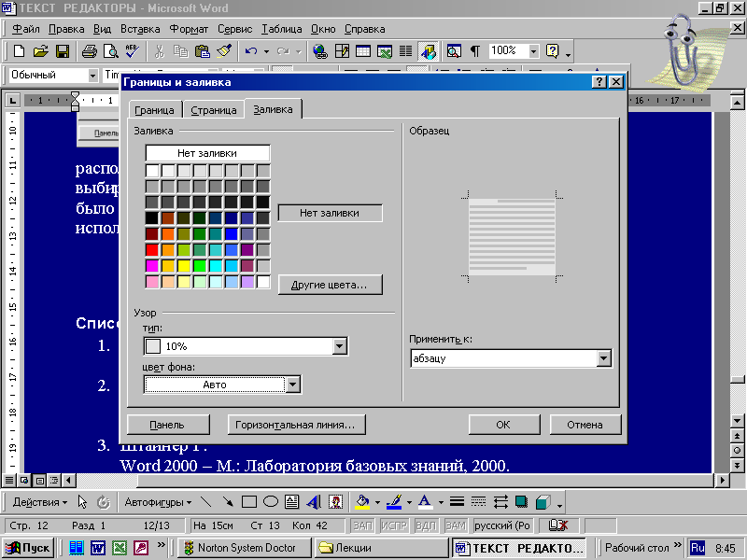The height and width of the screenshot is (560, 747).
Task: Select the Oval drawing tool
Action: pos(271,501)
